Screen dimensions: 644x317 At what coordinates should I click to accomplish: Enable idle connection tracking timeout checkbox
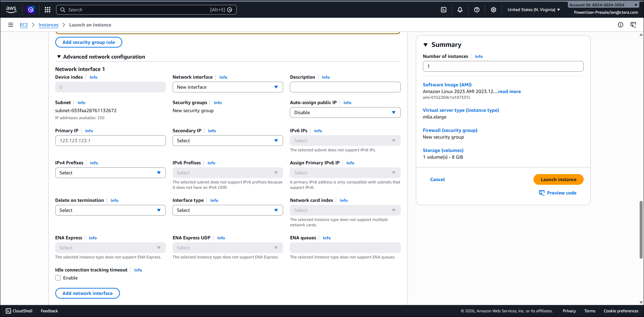click(x=58, y=278)
